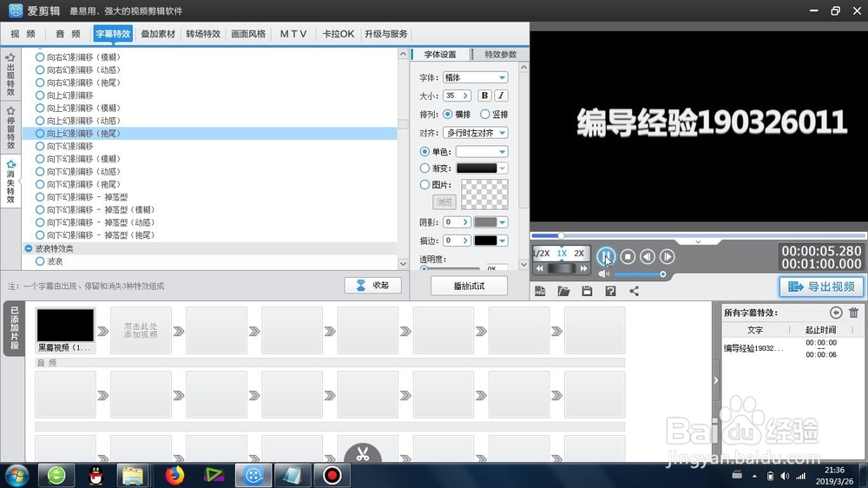Select 波浪 effect option
The height and width of the screenshot is (488, 868).
coord(49,261)
